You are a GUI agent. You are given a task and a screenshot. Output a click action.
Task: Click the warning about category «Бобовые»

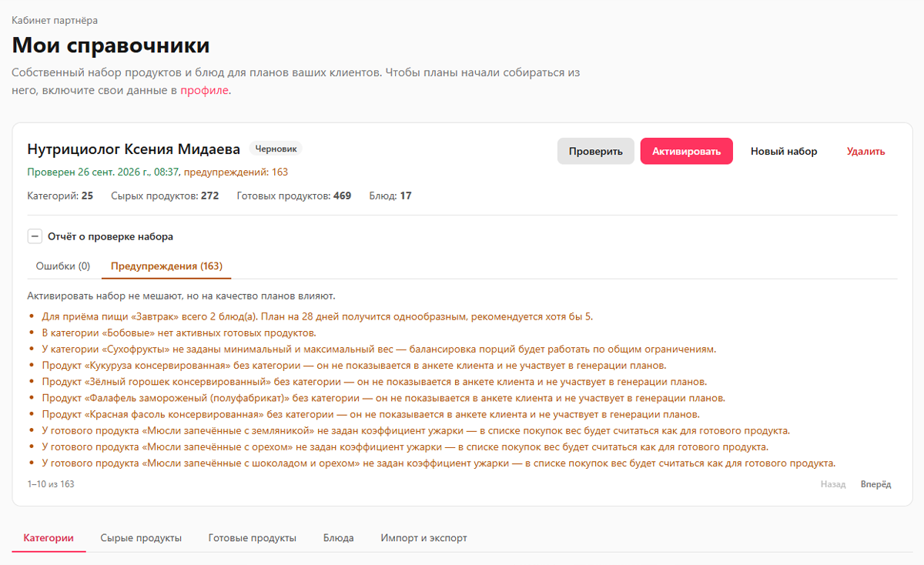tap(179, 333)
